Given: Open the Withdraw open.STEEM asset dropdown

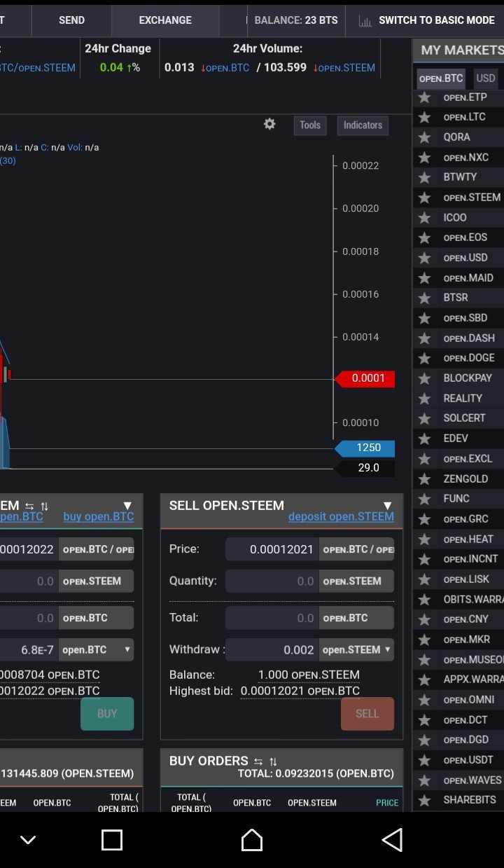Looking at the screenshot, I should tap(356, 649).
